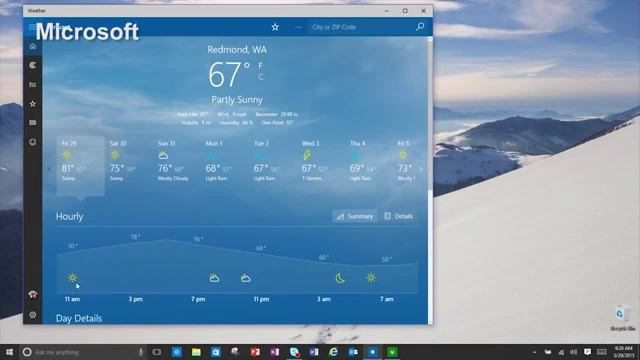Show later days with right arrow
The image size is (640, 360).
tap(421, 169)
